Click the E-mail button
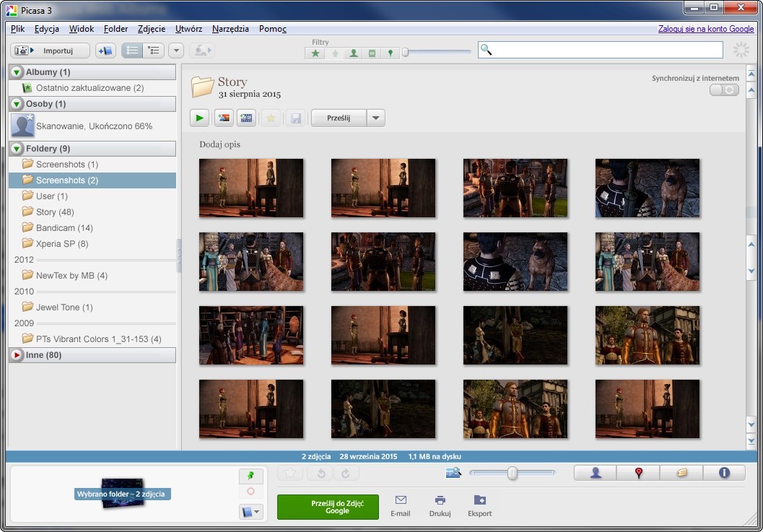 (x=401, y=506)
